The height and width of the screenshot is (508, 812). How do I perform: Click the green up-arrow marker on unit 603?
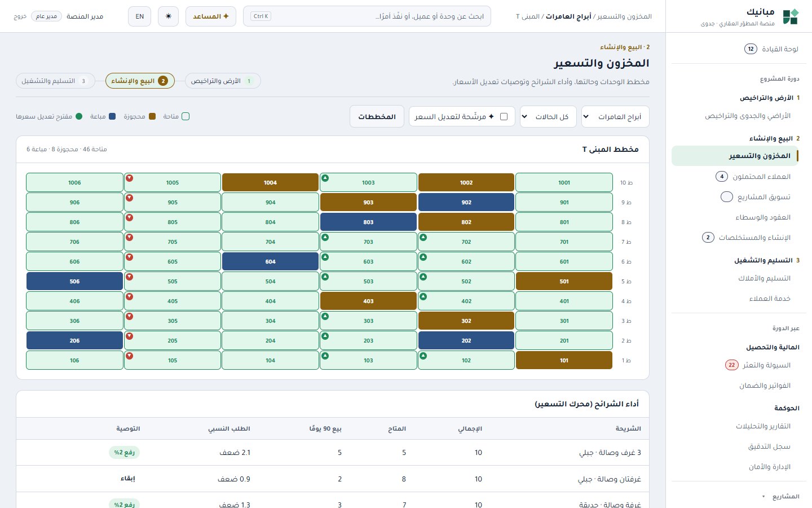325,257
